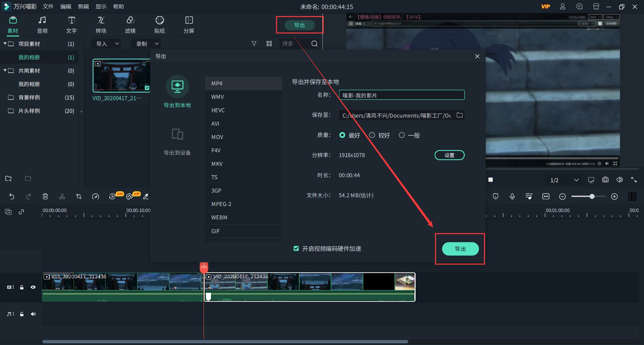
Task: Click the delete trash icon
Action: [45, 197]
